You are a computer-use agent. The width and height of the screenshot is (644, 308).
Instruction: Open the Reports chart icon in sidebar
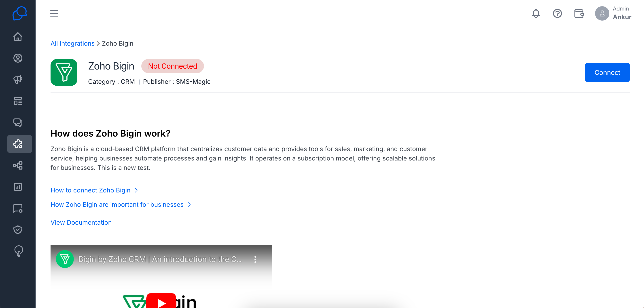(18, 187)
